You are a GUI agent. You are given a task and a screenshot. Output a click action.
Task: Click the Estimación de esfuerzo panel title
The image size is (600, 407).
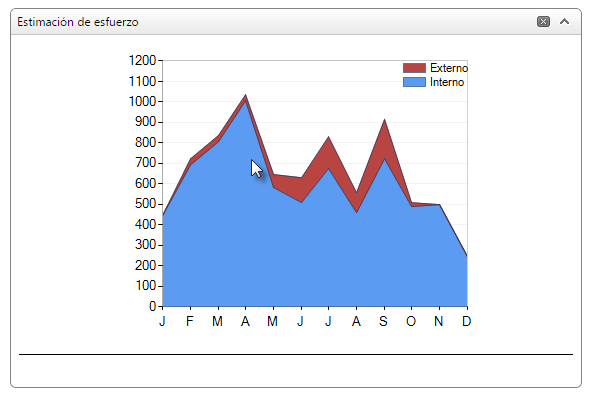click(x=78, y=21)
